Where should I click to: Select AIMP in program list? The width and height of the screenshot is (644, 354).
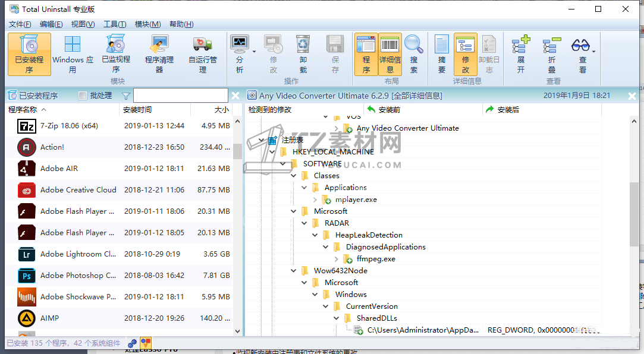pos(119,318)
